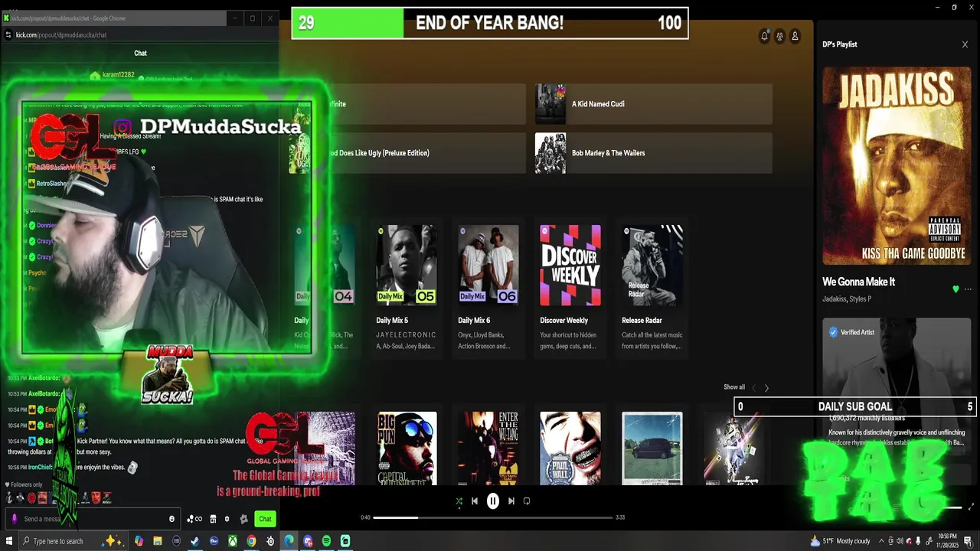This screenshot has height=551, width=980.
Task: Click the green Chat send button
Action: [265, 519]
